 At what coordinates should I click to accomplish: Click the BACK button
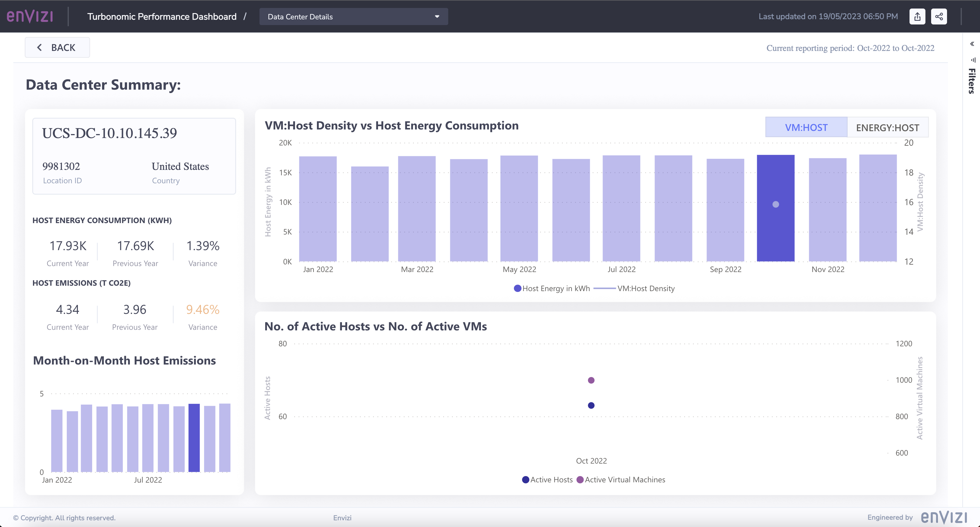(x=57, y=48)
